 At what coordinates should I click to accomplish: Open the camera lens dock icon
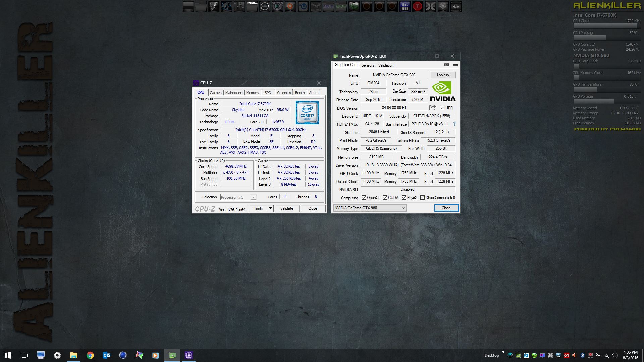[277, 6]
